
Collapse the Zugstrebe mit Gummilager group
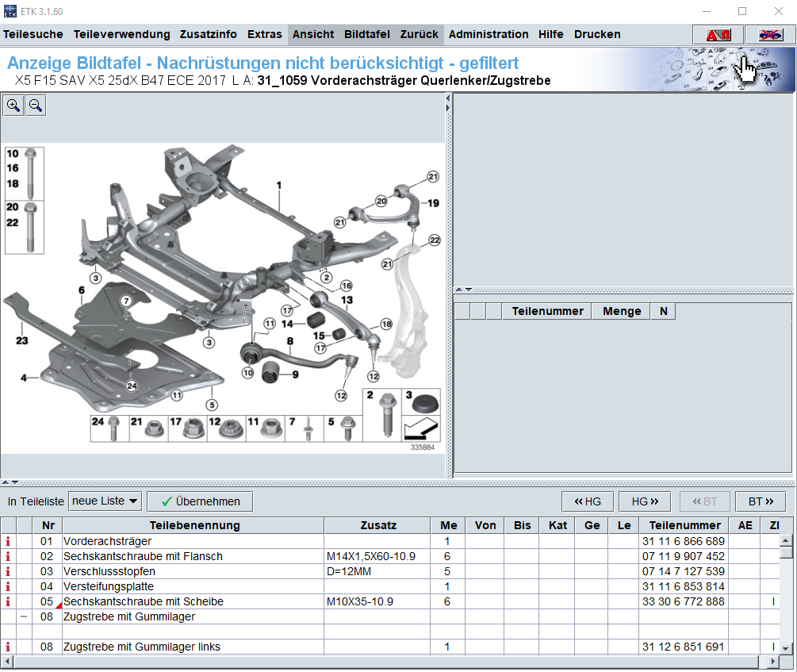pyautogui.click(x=24, y=617)
